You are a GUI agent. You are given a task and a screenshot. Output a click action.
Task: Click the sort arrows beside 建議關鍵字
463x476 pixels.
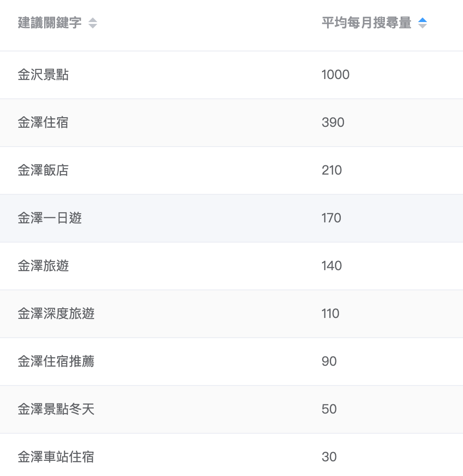click(x=93, y=23)
